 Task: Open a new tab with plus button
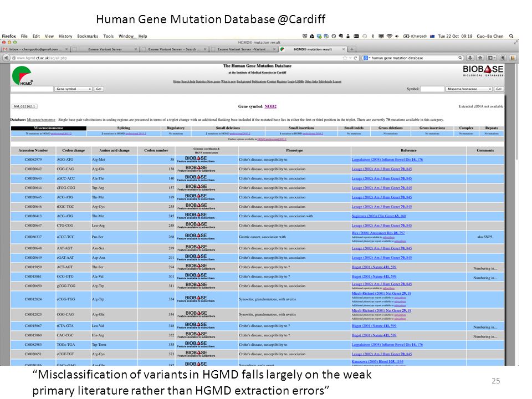click(x=352, y=49)
